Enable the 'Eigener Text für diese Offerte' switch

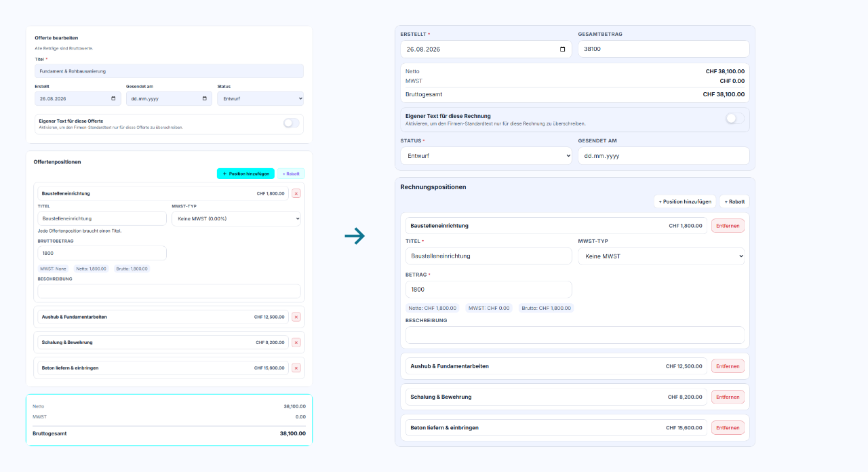[291, 123]
